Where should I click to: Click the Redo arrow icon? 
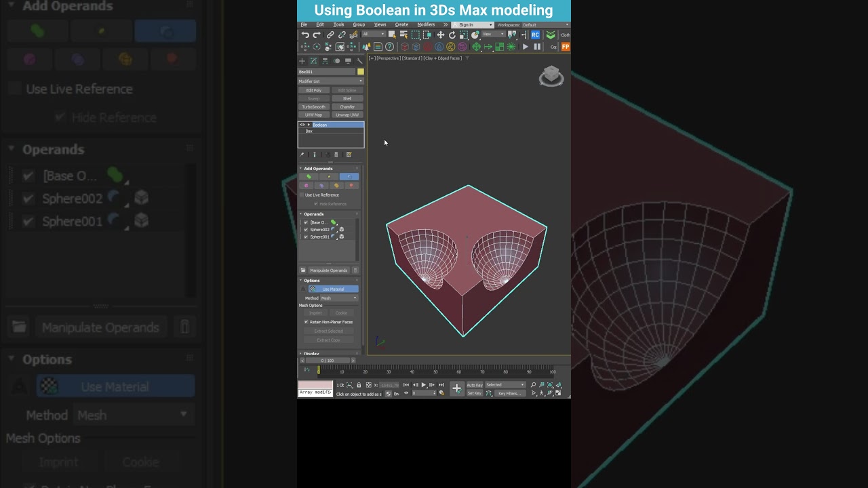[316, 35]
